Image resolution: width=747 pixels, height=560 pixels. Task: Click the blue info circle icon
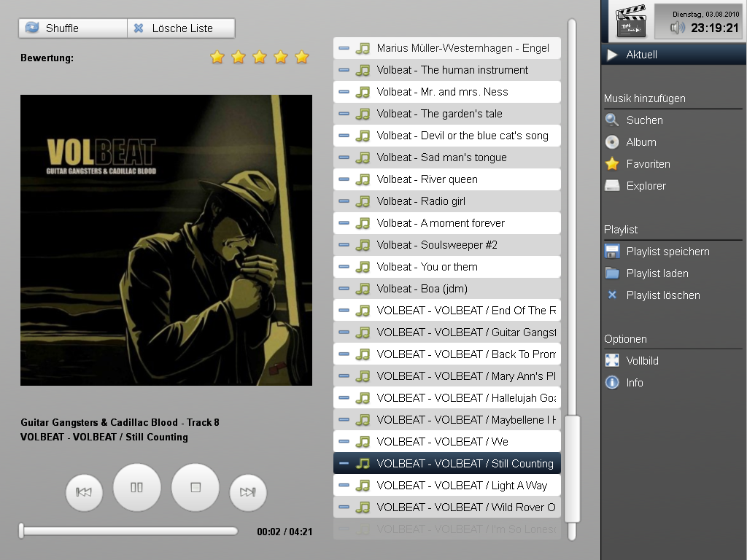612,382
